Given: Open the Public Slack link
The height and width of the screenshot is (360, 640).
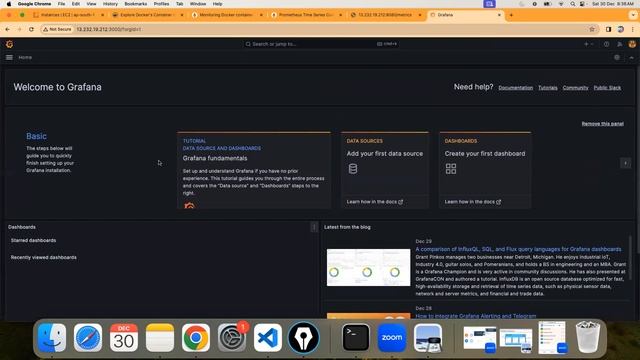Looking at the screenshot, I should [607, 88].
